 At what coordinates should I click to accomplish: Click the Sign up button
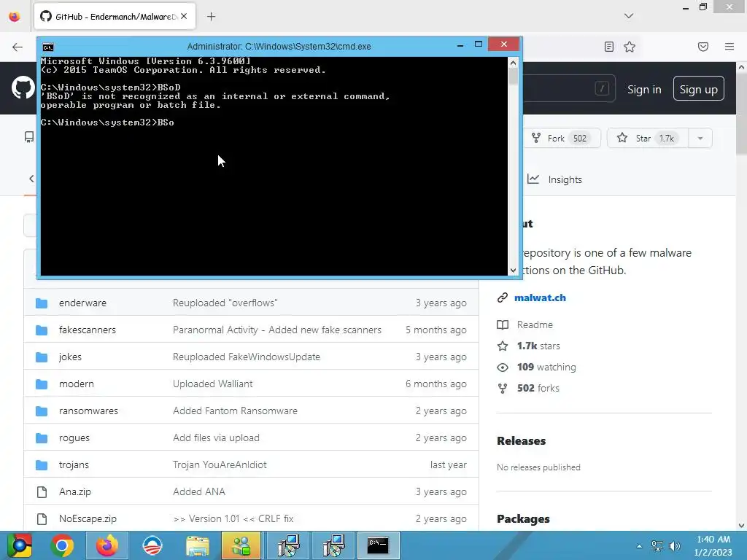pos(698,89)
